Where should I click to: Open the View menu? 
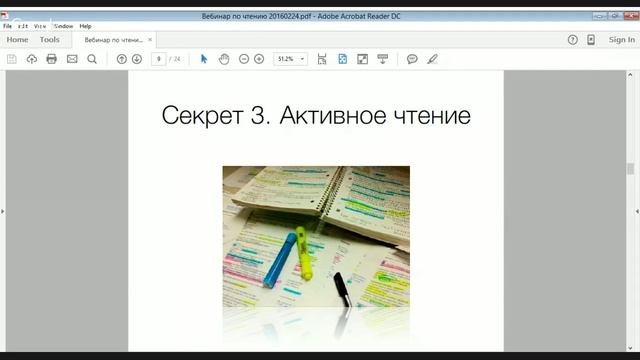pyautogui.click(x=40, y=26)
